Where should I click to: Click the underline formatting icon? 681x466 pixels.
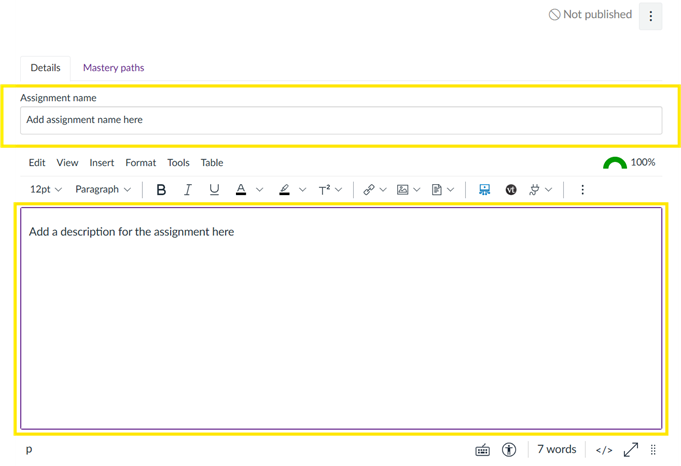point(214,189)
